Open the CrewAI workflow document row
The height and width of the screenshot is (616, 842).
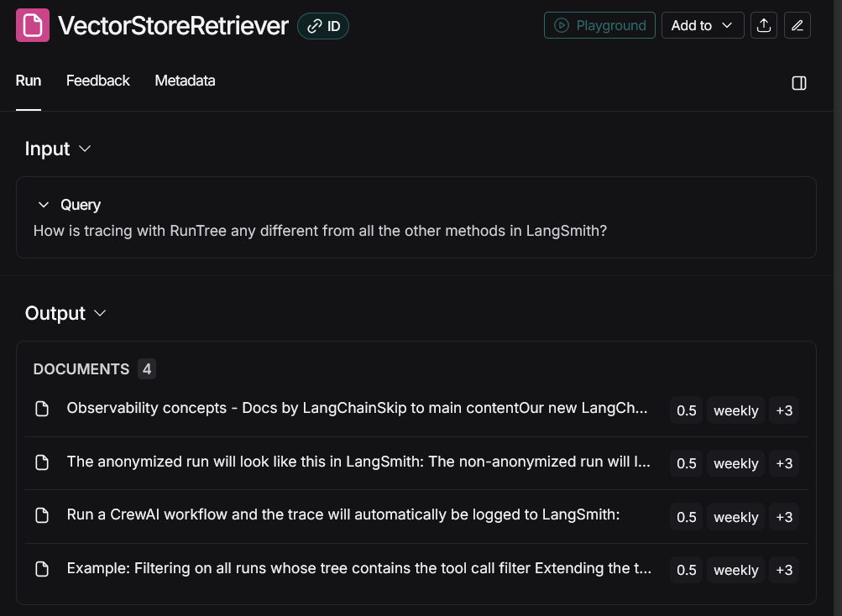point(416,516)
